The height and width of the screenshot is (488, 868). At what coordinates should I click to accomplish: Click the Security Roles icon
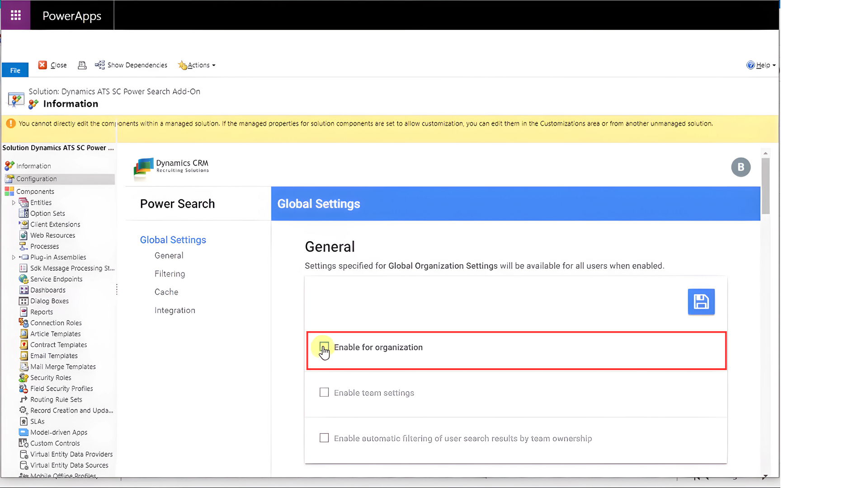point(24,378)
